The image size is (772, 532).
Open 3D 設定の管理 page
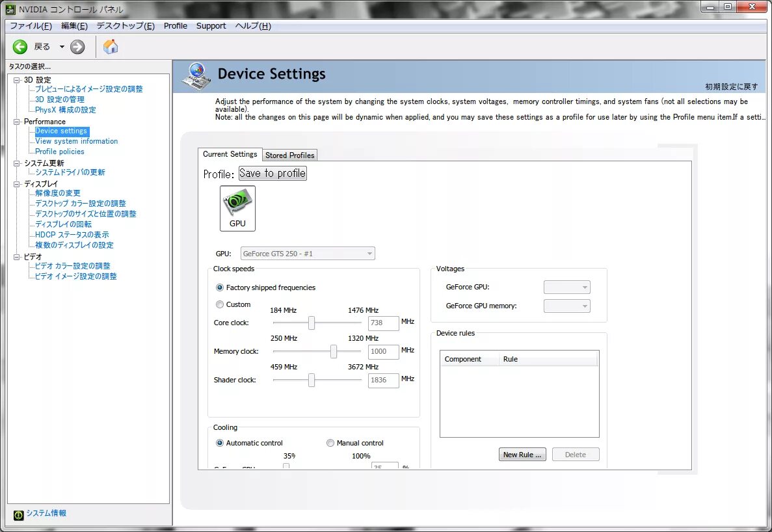click(x=60, y=100)
